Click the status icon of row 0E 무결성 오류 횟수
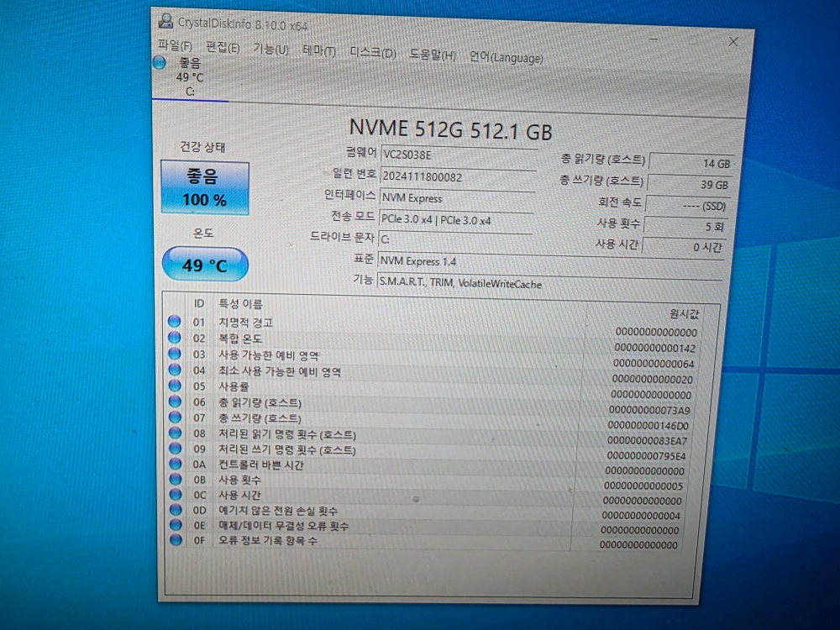Screen dimensions: 840x630 tap(176, 524)
